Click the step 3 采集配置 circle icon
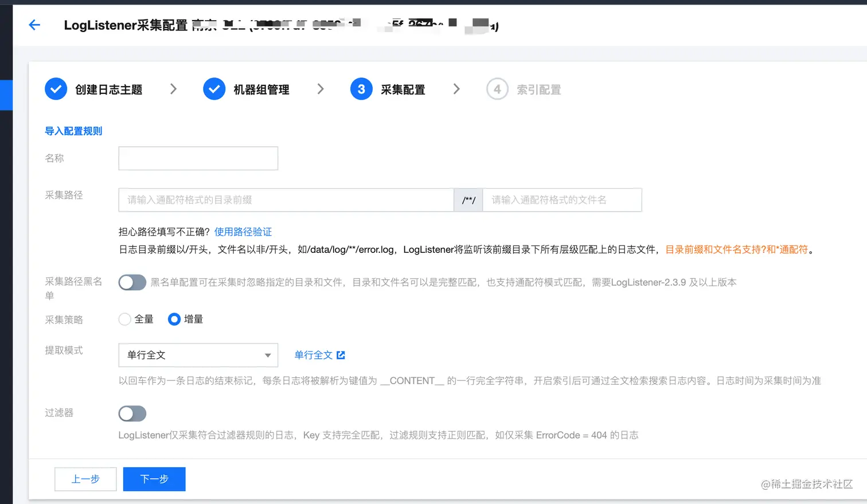Viewport: 867px width, 504px height. 361,89
